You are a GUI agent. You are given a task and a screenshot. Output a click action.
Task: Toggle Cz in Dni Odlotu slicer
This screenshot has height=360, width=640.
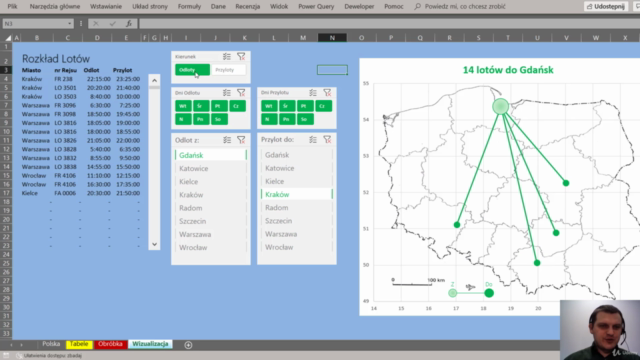pos(237,106)
